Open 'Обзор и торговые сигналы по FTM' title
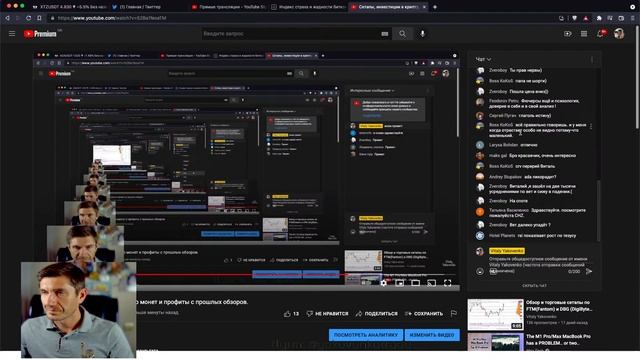This screenshot has height=360, width=640. coord(559,306)
